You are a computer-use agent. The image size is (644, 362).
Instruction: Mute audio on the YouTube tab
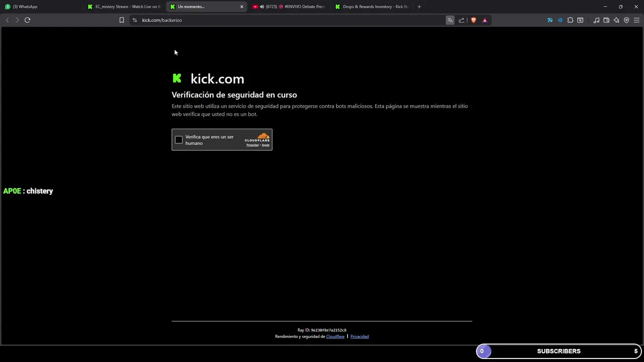(262, 7)
